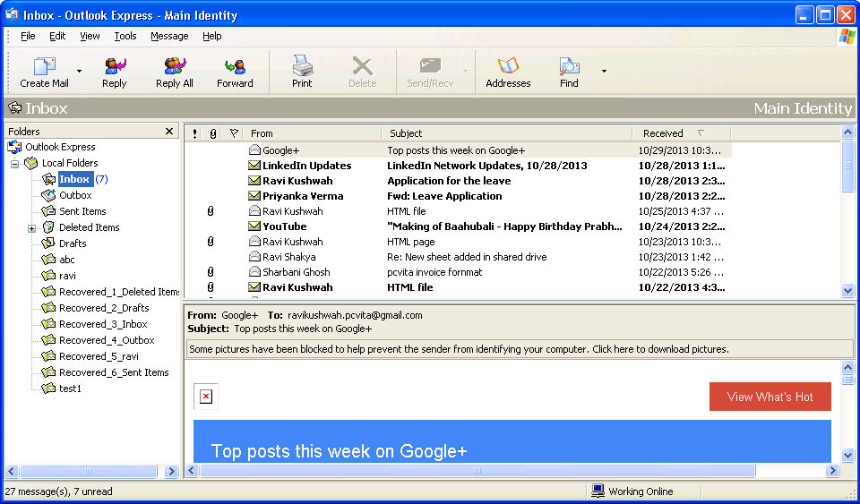
Task: Select the Recovered_4_Outbox folder
Action: click(x=107, y=340)
